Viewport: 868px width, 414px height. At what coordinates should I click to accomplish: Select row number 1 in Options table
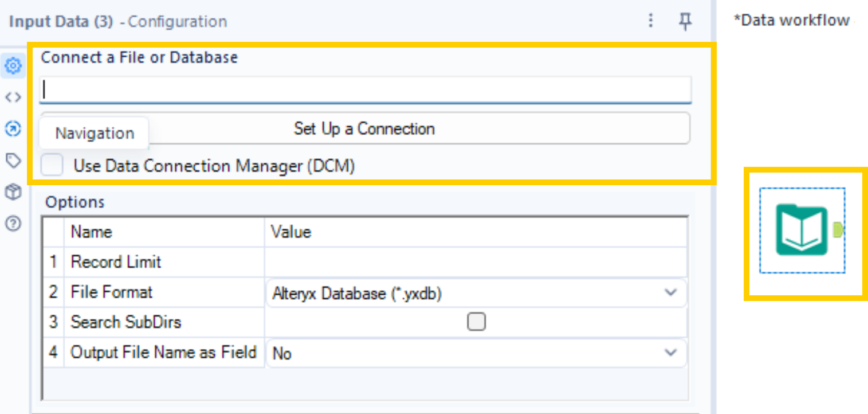[x=53, y=262]
